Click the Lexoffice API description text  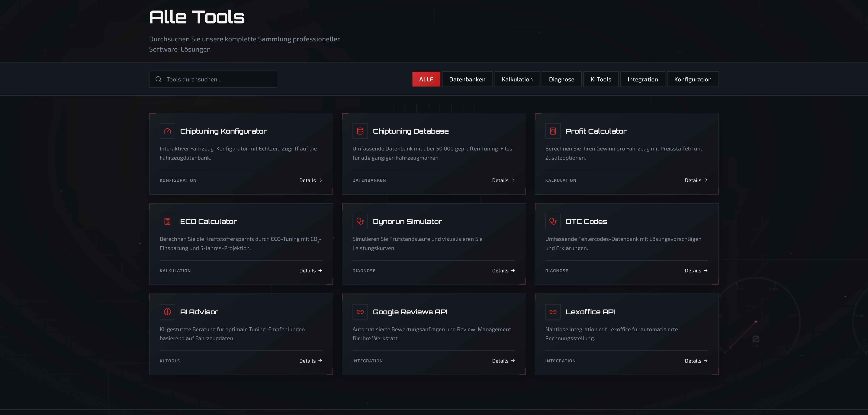tap(612, 334)
